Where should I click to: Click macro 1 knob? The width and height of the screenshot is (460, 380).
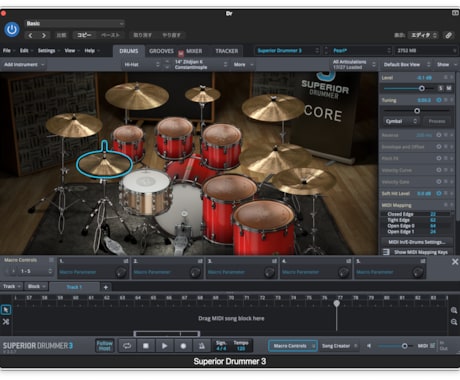[120, 272]
